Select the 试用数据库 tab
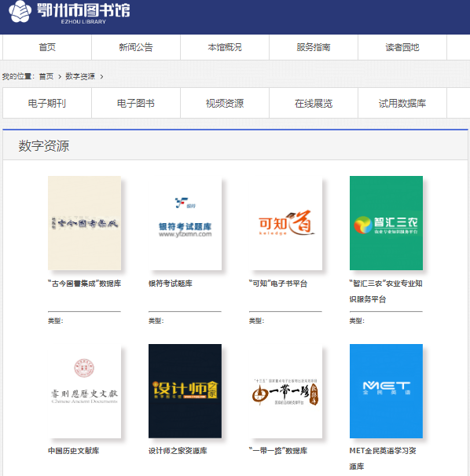The height and width of the screenshot is (476, 470). tap(402, 103)
